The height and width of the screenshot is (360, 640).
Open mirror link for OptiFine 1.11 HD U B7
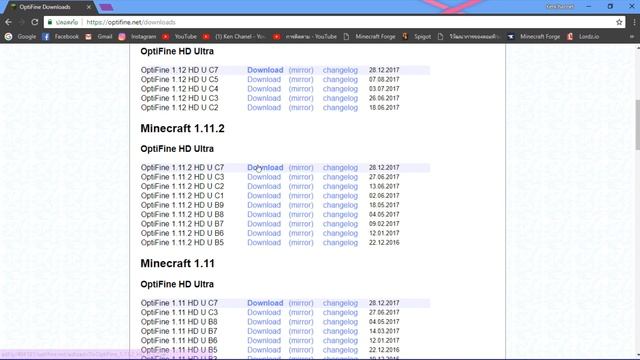(x=301, y=331)
